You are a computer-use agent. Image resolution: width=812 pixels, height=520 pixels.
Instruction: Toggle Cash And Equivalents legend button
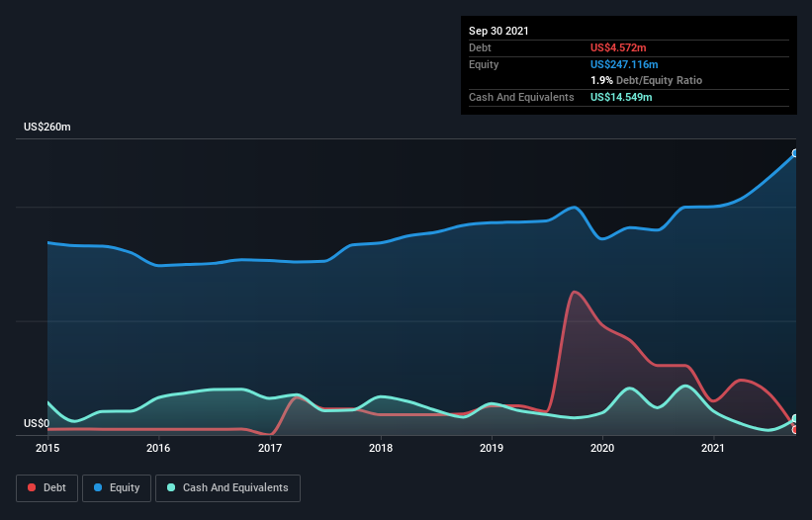(x=227, y=488)
